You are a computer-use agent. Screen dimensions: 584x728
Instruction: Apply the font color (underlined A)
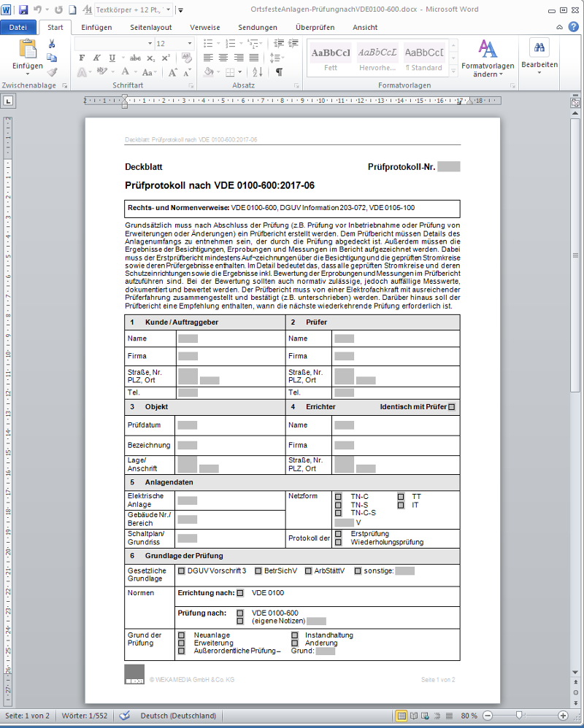pyautogui.click(x=126, y=72)
